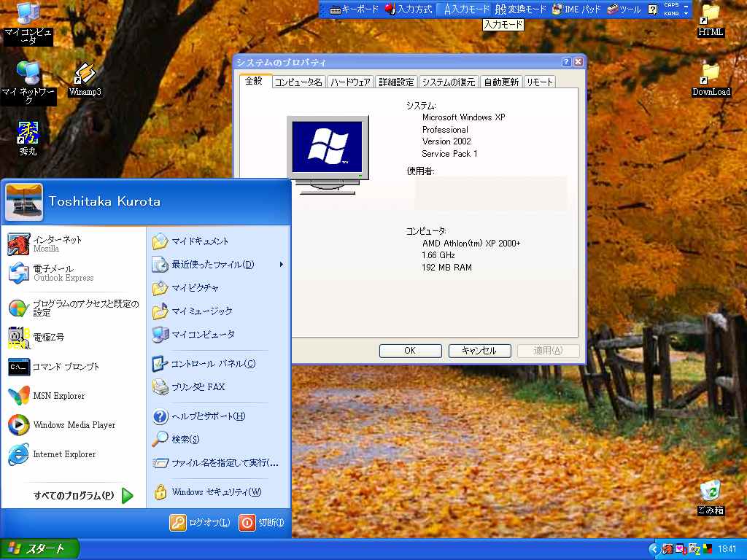747x560 pixels.
Task: Switch to the 全般 tab
Action: pyautogui.click(x=254, y=81)
